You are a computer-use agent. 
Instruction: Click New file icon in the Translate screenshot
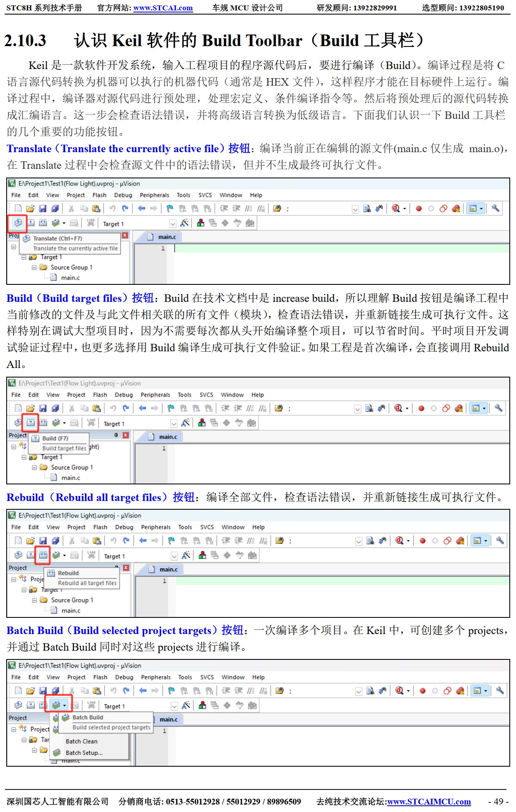pyautogui.click(x=18, y=208)
